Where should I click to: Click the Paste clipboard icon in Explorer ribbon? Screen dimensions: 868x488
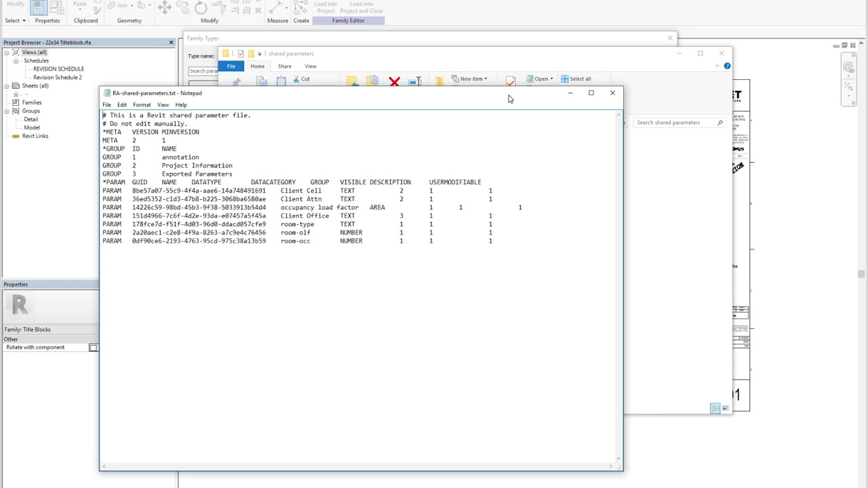(281, 81)
